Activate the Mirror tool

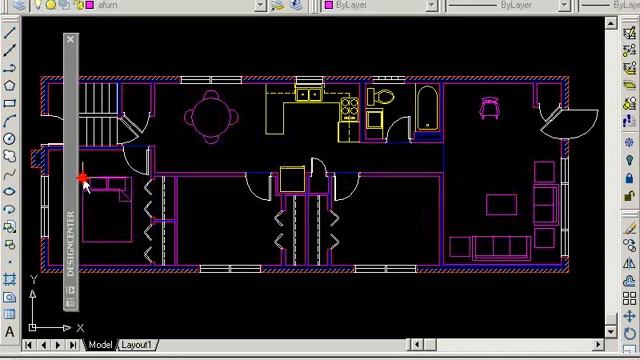[629, 263]
